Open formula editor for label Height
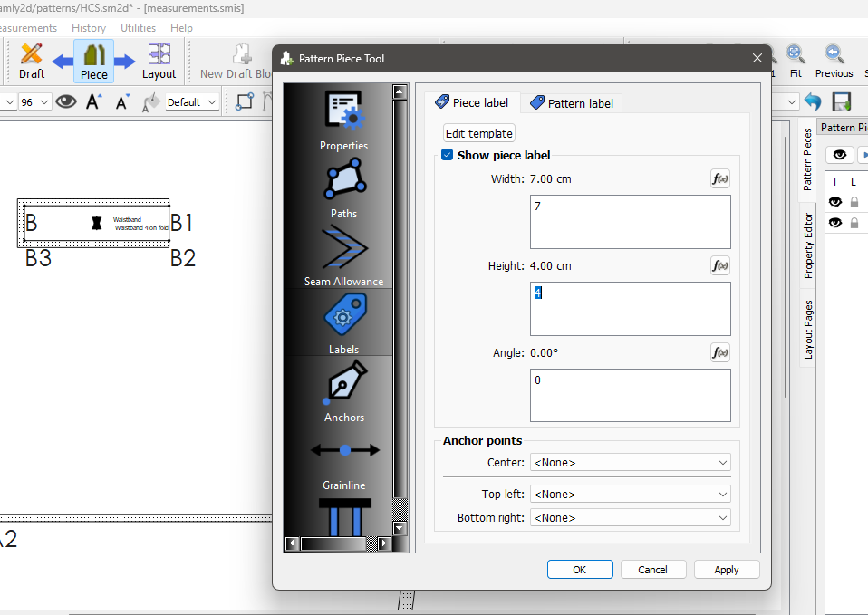 [719, 265]
